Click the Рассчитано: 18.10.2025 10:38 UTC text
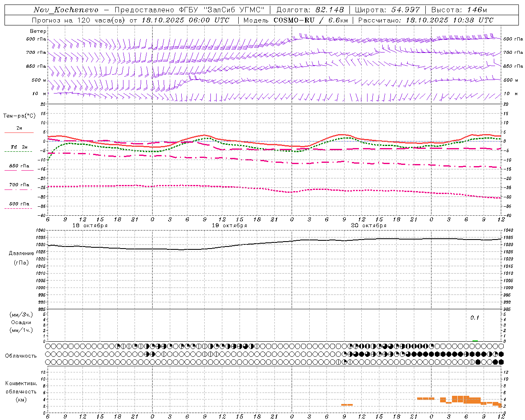525x420 pixels. 426,20
